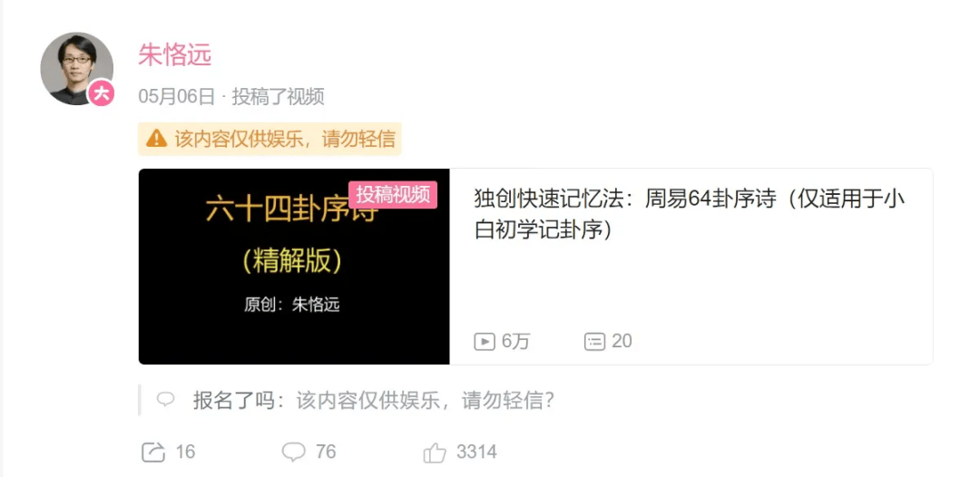
Task: Click the 原创:朱恪远 text on the thumbnail
Action: click(292, 306)
